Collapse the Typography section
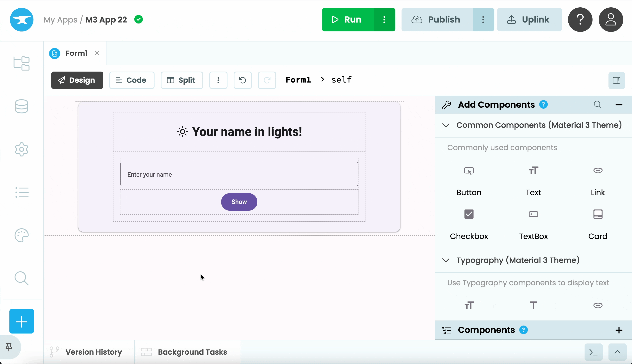Viewport: 632px width, 364px height. click(x=446, y=260)
